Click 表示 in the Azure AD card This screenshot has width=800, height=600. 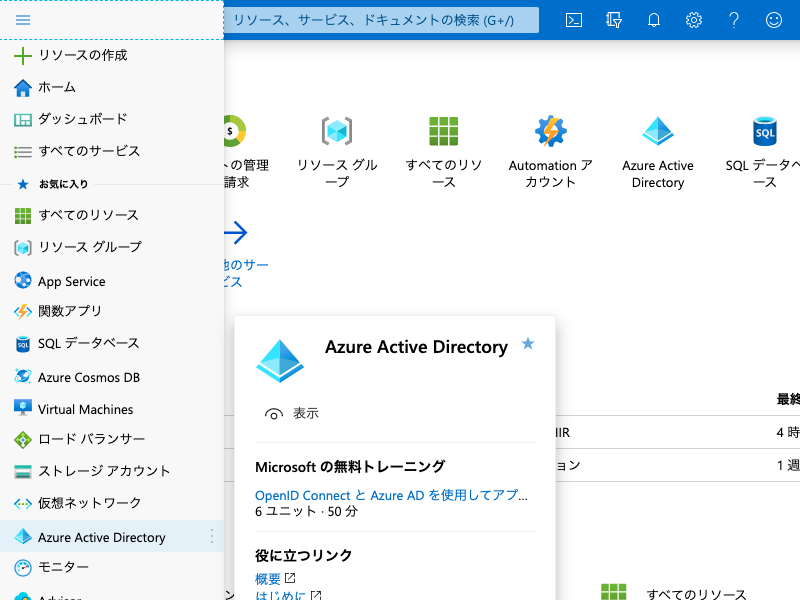click(x=292, y=414)
